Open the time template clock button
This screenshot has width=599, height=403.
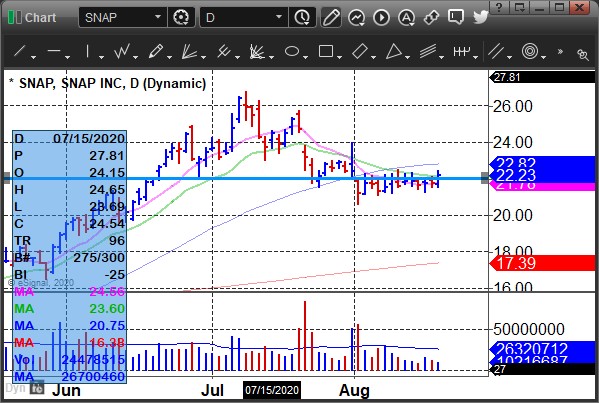(302, 17)
